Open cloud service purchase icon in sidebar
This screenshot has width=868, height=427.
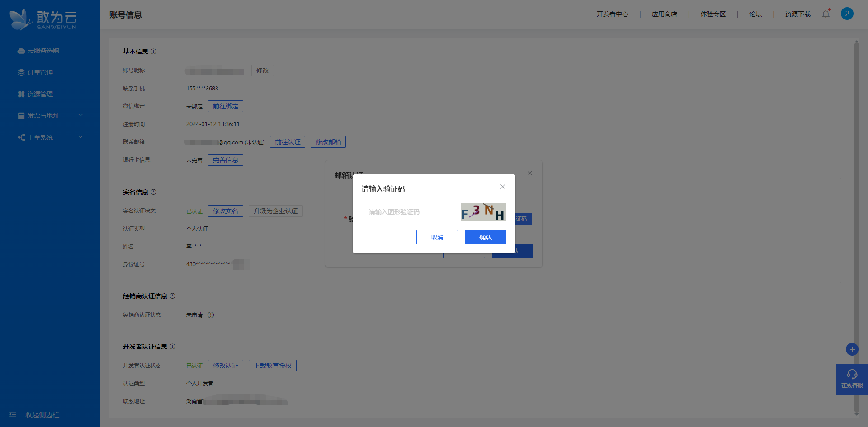pos(21,51)
